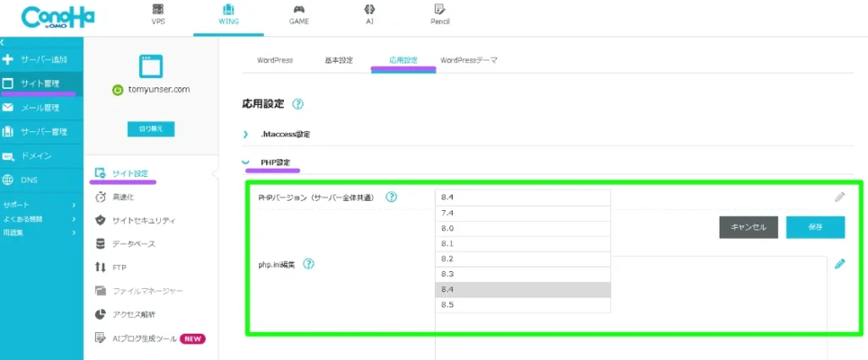Expand the よくある質問 sidebar entry
This screenshot has height=360, width=868.
tap(39, 219)
